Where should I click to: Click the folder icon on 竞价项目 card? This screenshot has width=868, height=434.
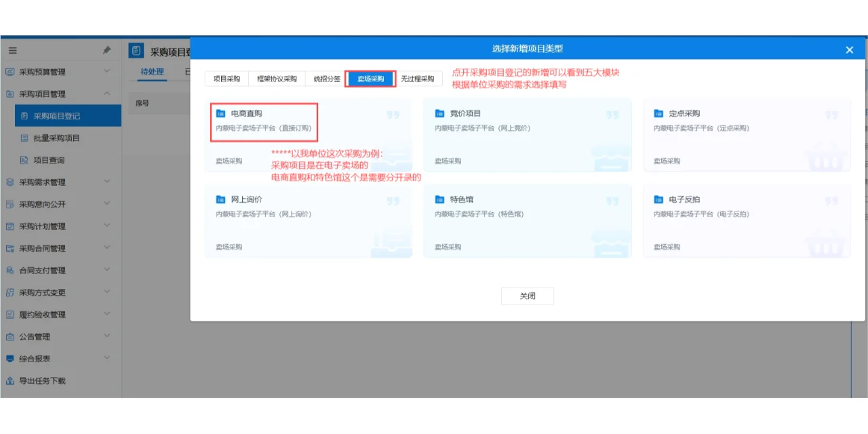point(439,114)
